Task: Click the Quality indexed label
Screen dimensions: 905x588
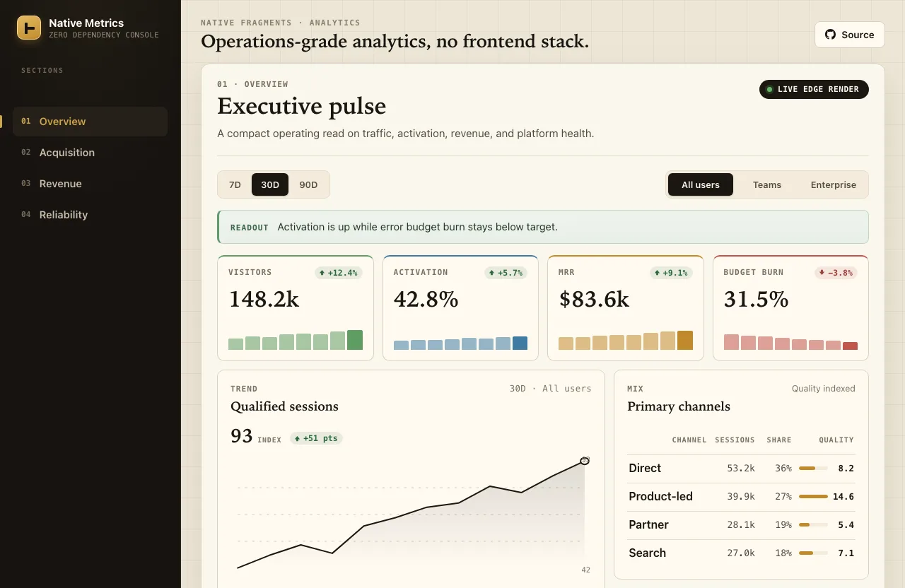Action: click(824, 389)
